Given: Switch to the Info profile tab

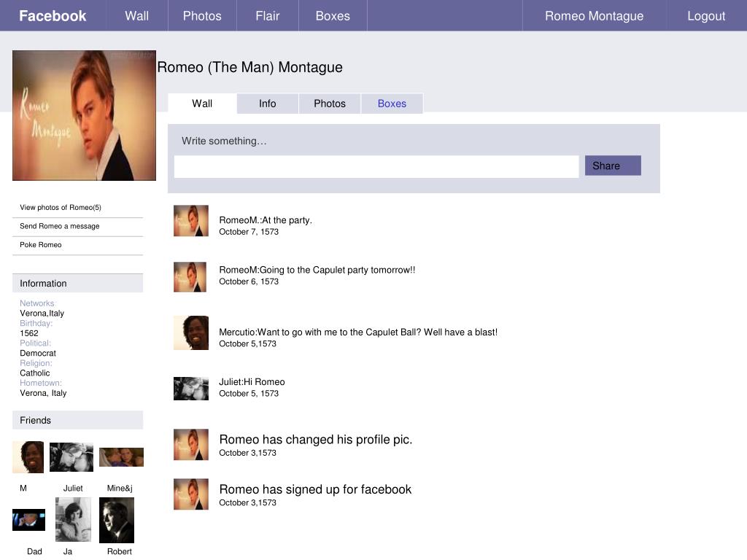Looking at the screenshot, I should [267, 104].
